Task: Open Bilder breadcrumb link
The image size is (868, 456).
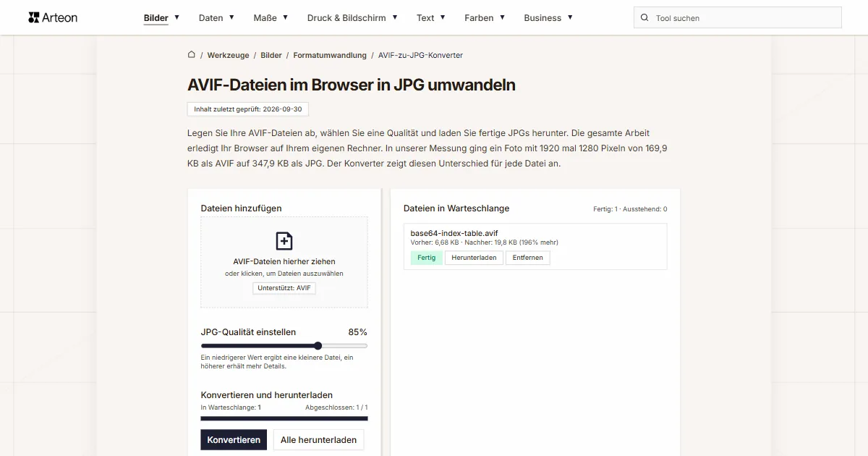Action: coord(271,55)
